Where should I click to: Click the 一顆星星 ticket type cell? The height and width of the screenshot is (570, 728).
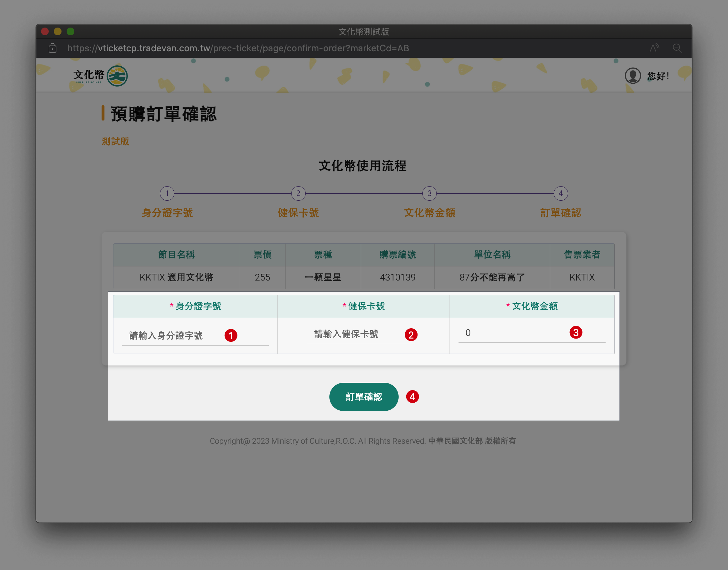point(323,277)
